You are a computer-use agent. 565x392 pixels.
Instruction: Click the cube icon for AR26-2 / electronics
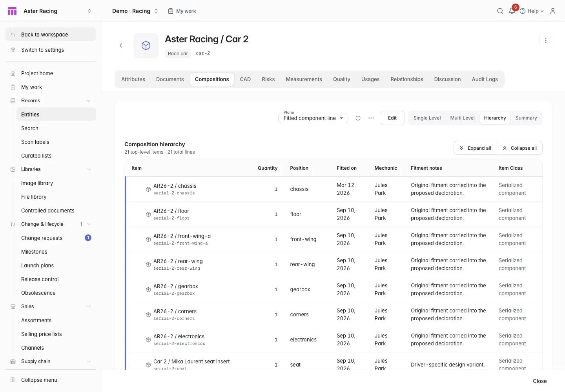pos(148,340)
